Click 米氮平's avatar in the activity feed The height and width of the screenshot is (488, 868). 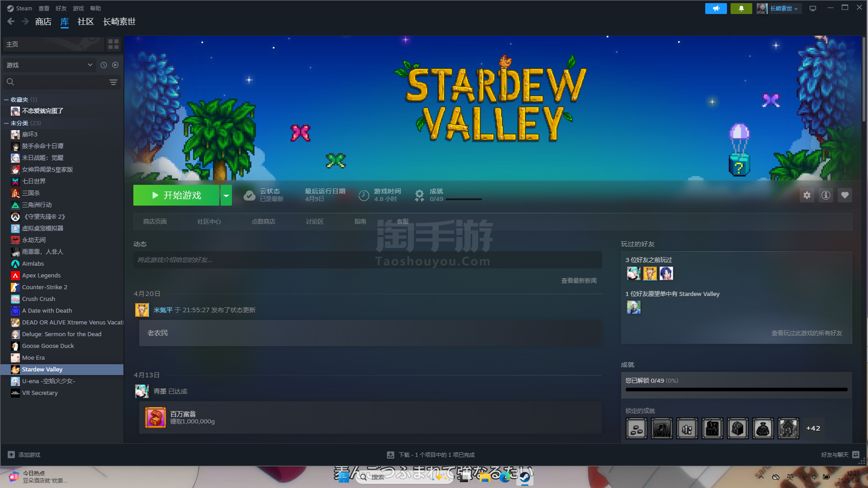coord(142,310)
